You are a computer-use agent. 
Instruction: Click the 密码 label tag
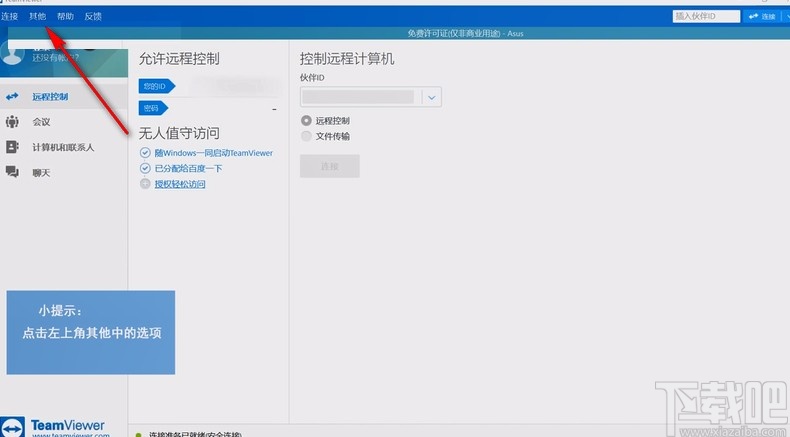pos(153,108)
